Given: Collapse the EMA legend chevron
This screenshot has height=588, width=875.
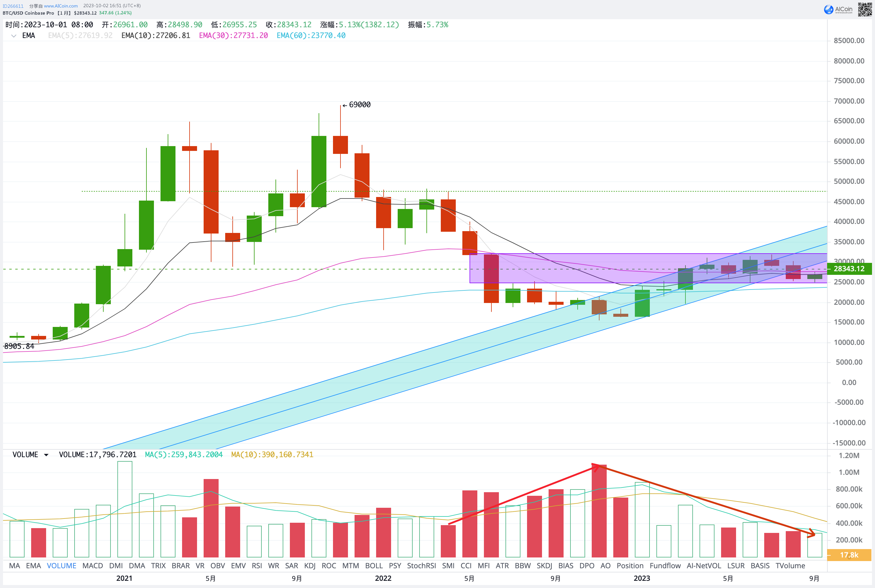Looking at the screenshot, I should tap(13, 36).
